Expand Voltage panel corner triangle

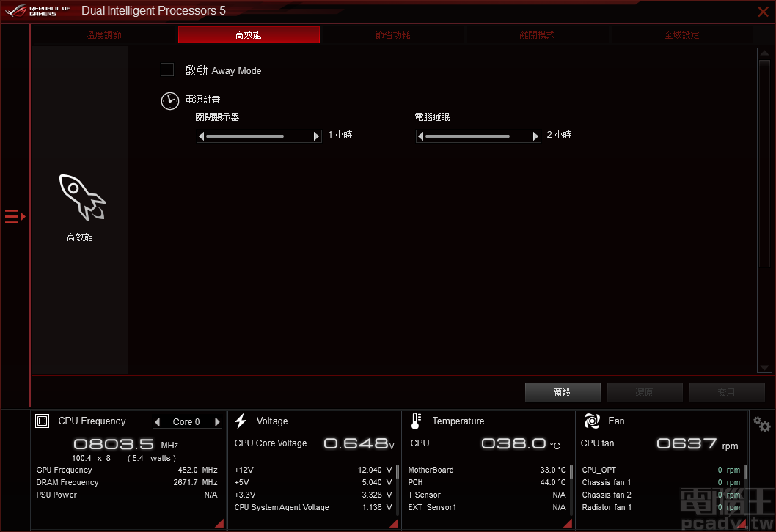coord(395,524)
